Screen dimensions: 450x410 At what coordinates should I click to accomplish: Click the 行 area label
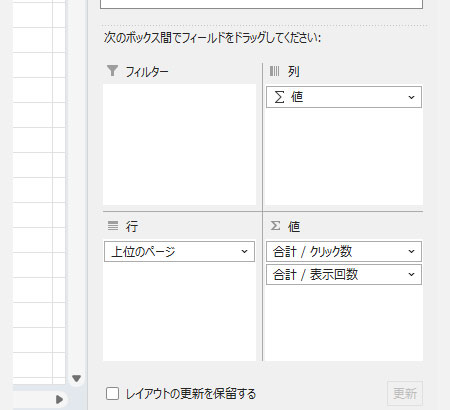132,226
